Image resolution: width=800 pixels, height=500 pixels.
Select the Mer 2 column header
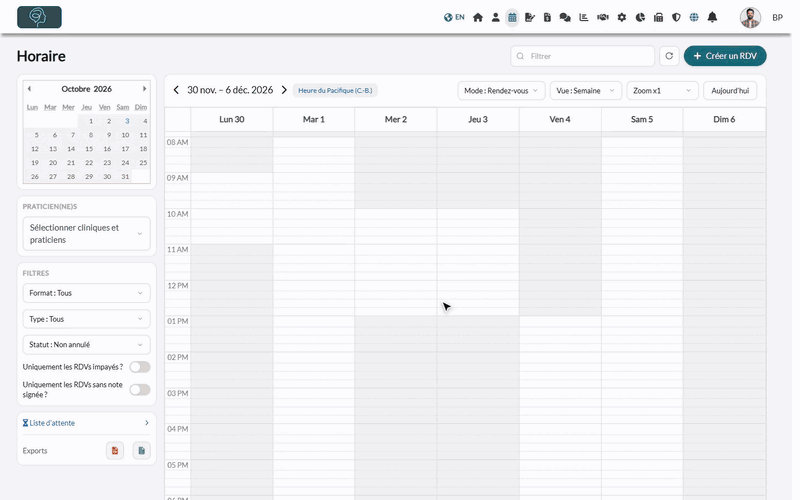pos(396,119)
